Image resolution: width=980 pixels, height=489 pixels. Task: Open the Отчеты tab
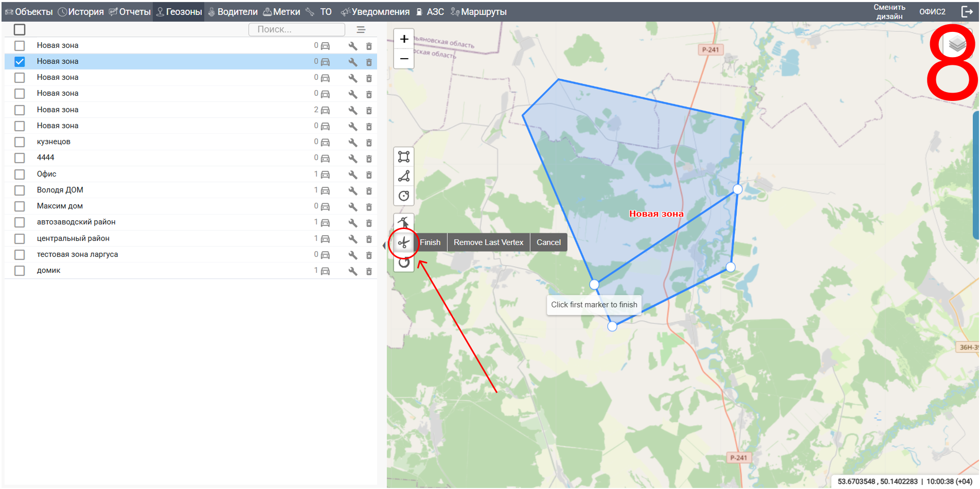[x=130, y=12]
